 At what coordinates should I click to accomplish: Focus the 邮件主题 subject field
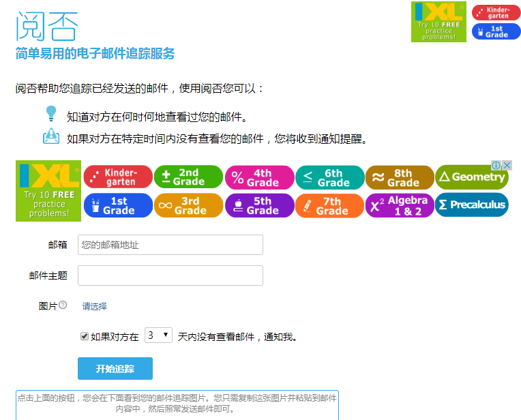pos(170,275)
